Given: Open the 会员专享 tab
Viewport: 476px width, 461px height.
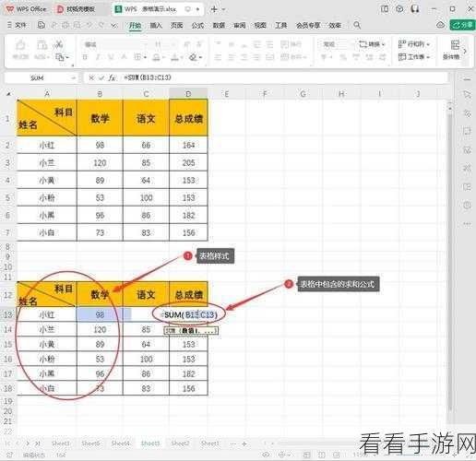Looking at the screenshot, I should (308, 25).
